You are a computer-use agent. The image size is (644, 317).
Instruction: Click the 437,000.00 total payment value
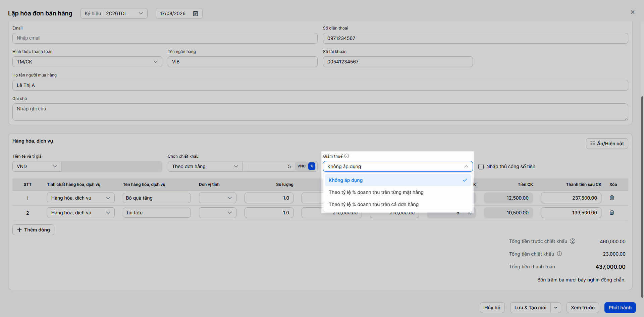(610, 267)
